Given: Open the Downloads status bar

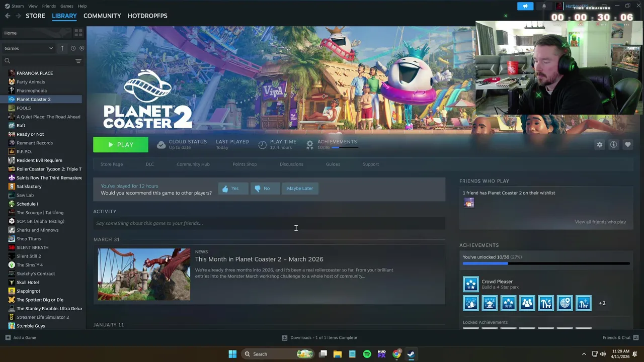Looking at the screenshot, I should coord(319,338).
